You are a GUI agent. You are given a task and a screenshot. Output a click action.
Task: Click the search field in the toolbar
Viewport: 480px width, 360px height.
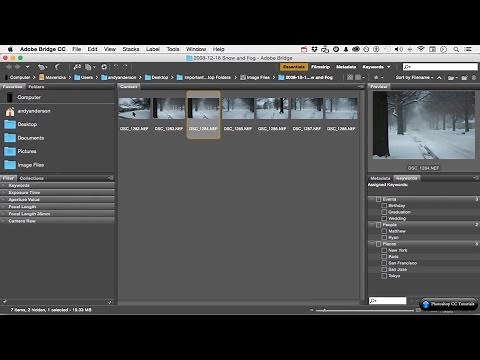pyautogui.click(x=440, y=67)
